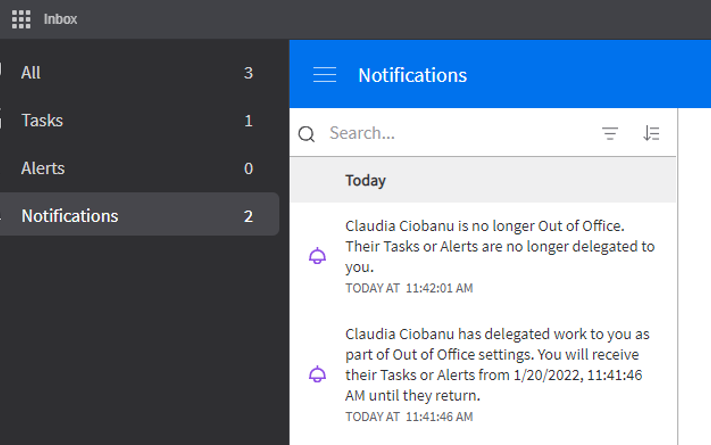This screenshot has width=711, height=445.
Task: Click the 'TODAY AT 11:41:46 AM' timestamp
Action: tap(409, 416)
